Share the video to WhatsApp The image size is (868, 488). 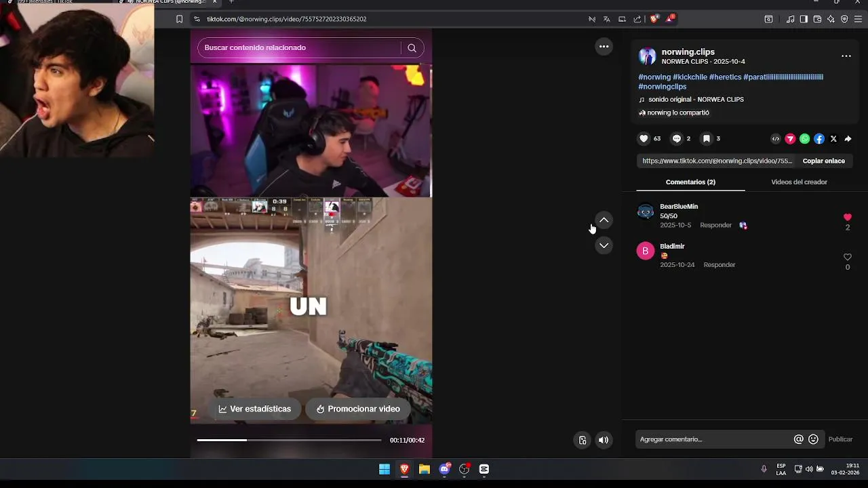click(x=805, y=139)
